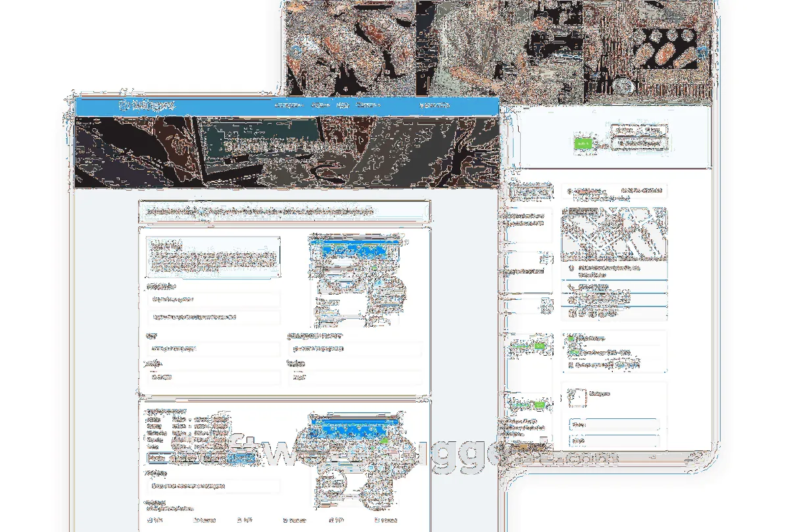The width and height of the screenshot is (789, 532).
Task: Open the square logo image in back window's lower card
Action: tap(576, 399)
